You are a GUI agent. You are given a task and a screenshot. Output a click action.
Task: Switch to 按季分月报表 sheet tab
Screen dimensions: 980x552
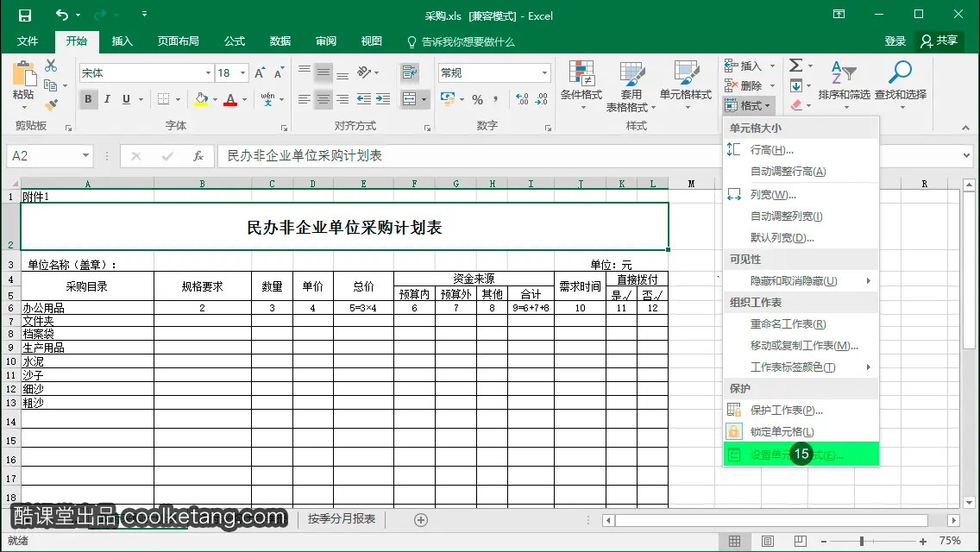(342, 519)
